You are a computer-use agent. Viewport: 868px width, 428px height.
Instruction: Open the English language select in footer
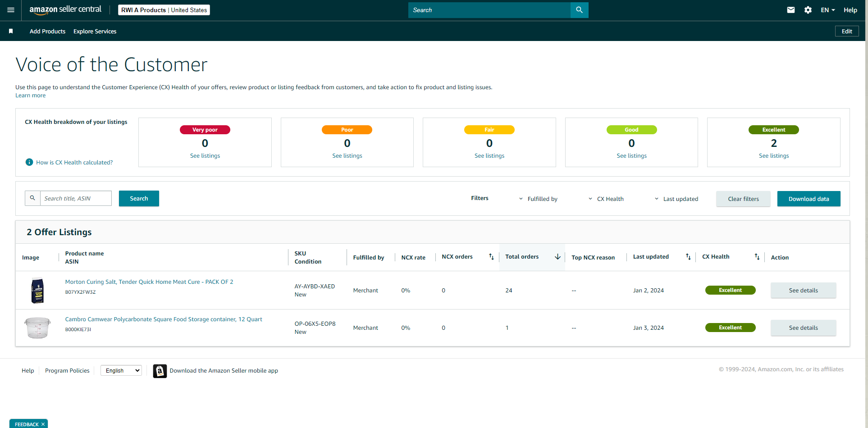click(121, 370)
